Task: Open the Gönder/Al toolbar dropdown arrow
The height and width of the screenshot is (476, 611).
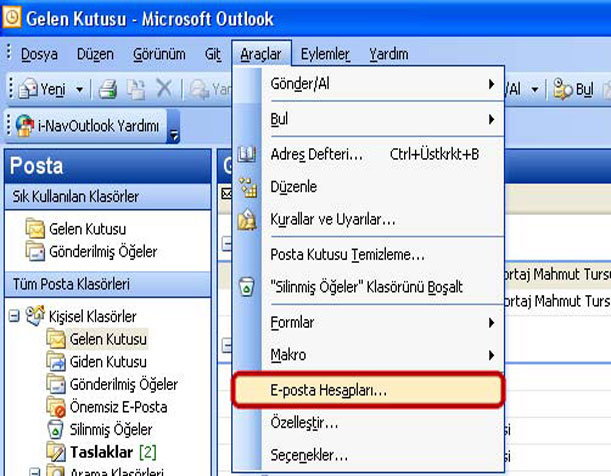Action: (x=535, y=90)
